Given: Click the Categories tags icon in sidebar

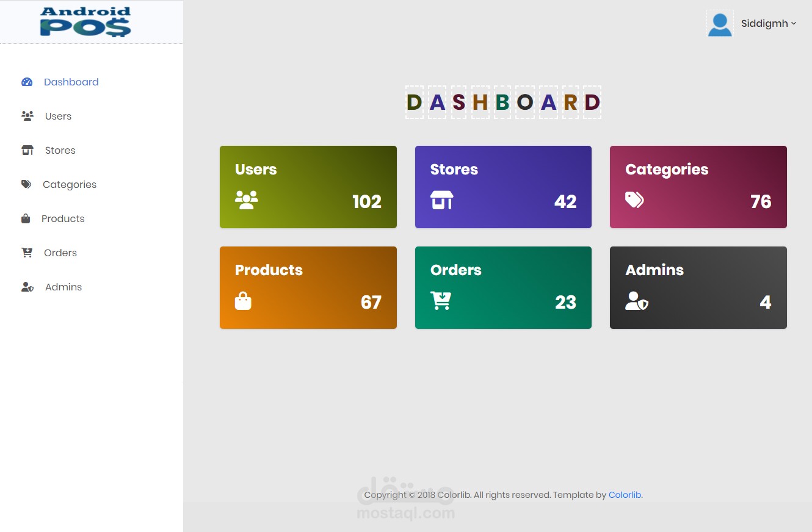Looking at the screenshot, I should coord(26,184).
